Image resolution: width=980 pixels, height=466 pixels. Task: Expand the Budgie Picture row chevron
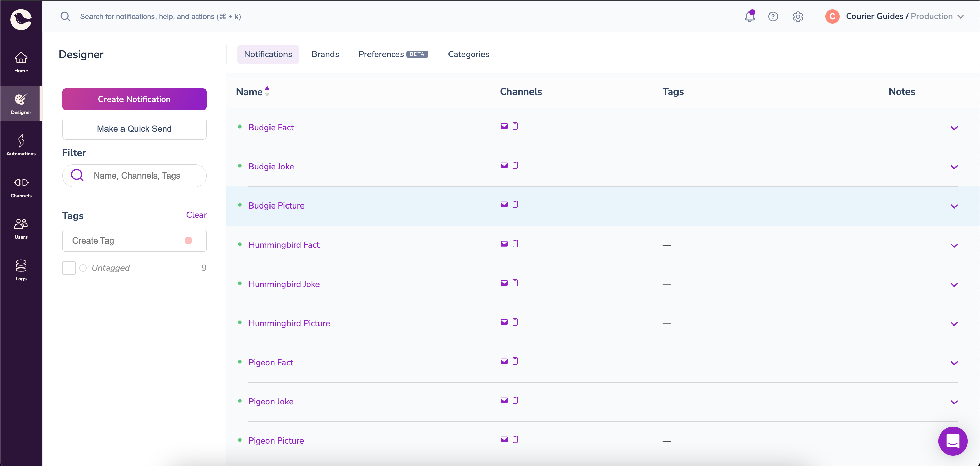[x=954, y=206]
